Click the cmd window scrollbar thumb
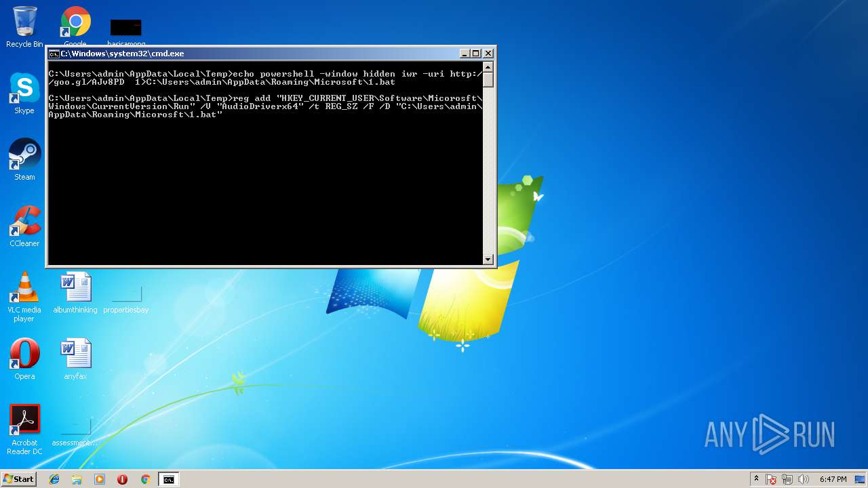The height and width of the screenshot is (488, 868). pyautogui.click(x=488, y=79)
